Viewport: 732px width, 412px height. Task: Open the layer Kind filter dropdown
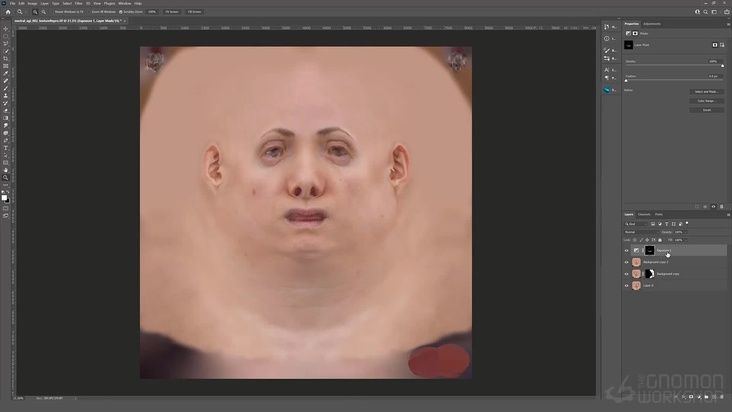pos(636,224)
